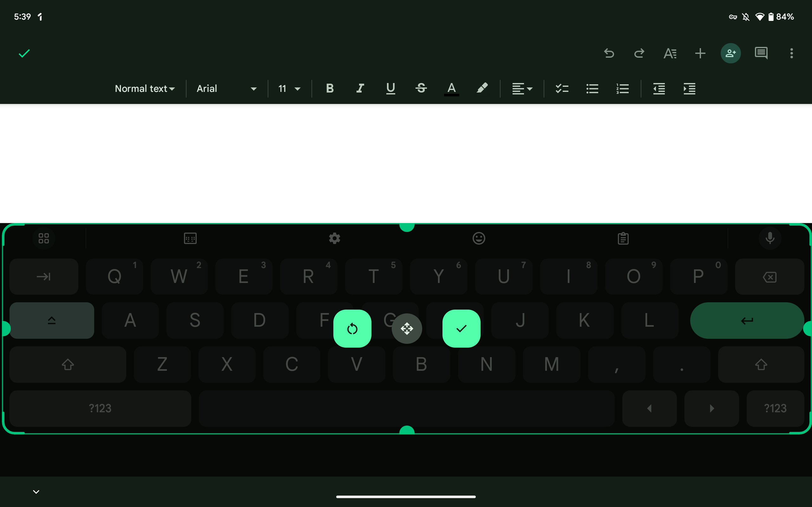
Task: Click the Underline formatting button
Action: click(x=390, y=88)
